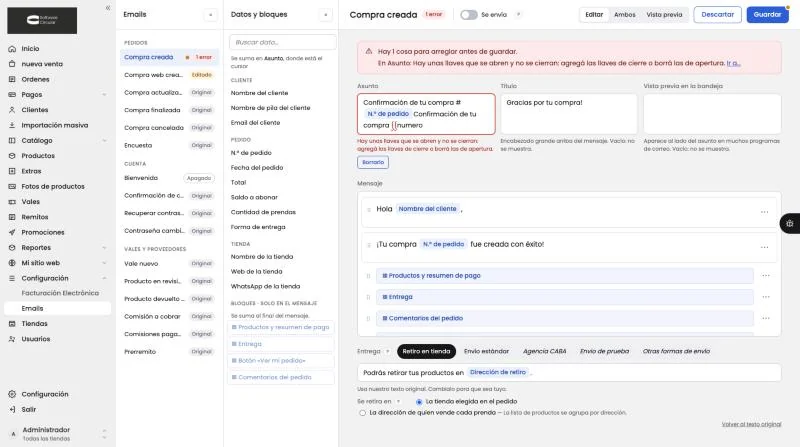This screenshot has height=447, width=800.
Task: Collapse the Configuración section chevron
Action: [104, 279]
